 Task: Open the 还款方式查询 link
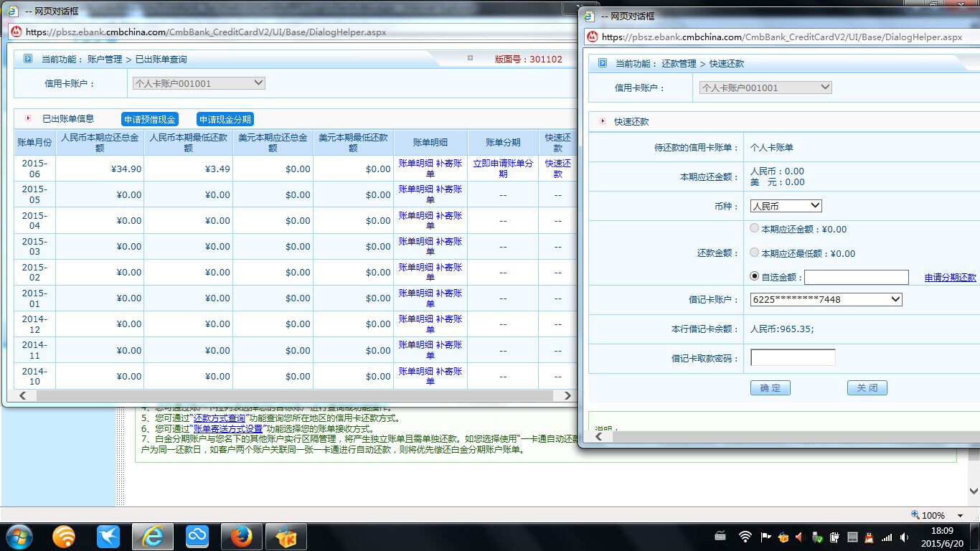click(220, 418)
